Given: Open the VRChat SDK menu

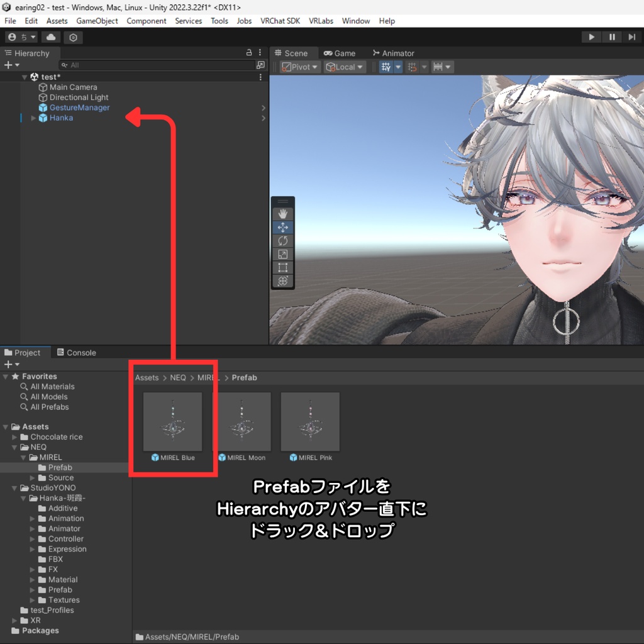Looking at the screenshot, I should pos(280,21).
